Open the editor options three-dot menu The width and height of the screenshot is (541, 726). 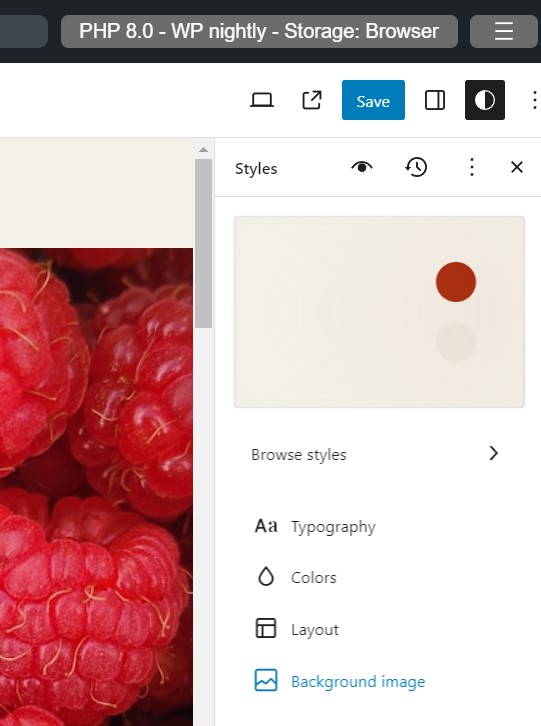point(534,100)
